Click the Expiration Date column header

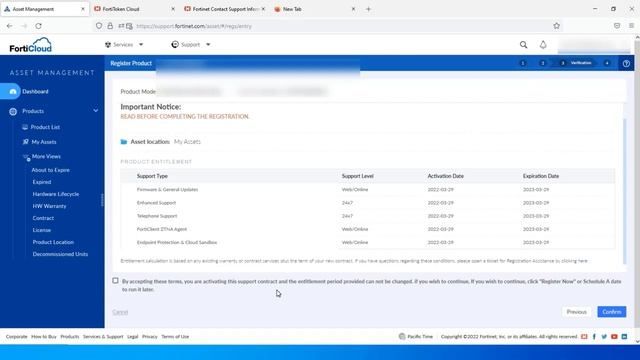541,176
